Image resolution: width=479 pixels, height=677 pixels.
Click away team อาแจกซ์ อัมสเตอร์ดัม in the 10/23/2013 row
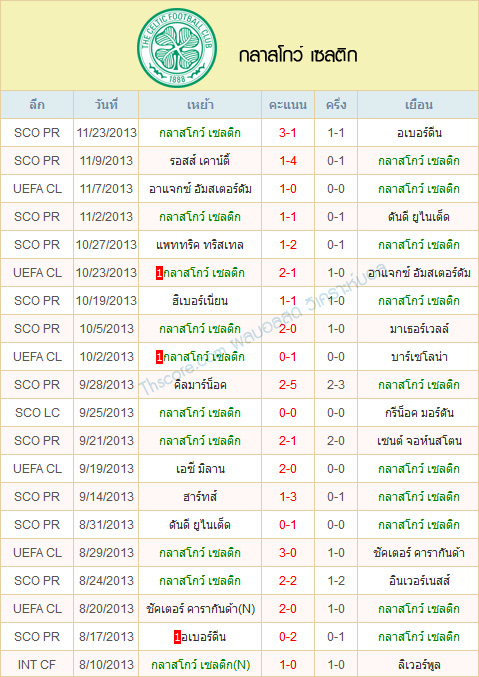tap(419, 273)
